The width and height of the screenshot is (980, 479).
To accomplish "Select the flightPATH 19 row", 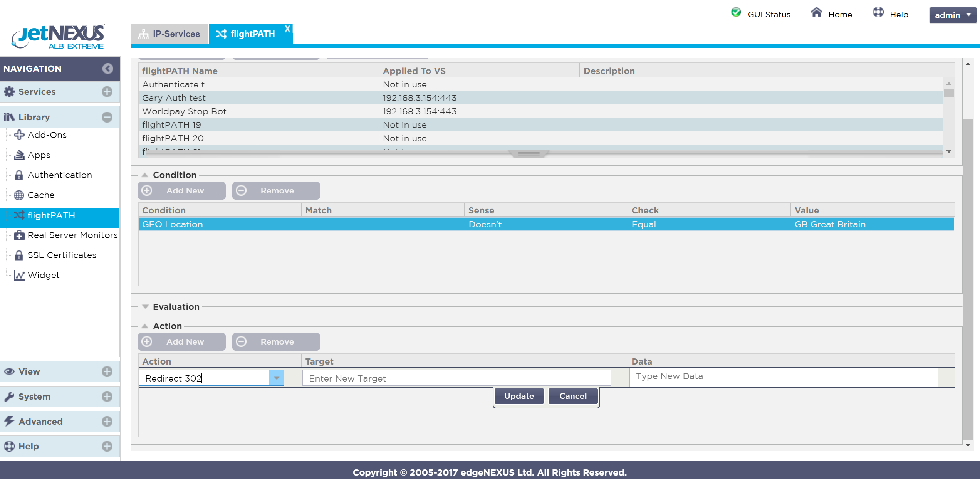I will (x=540, y=125).
